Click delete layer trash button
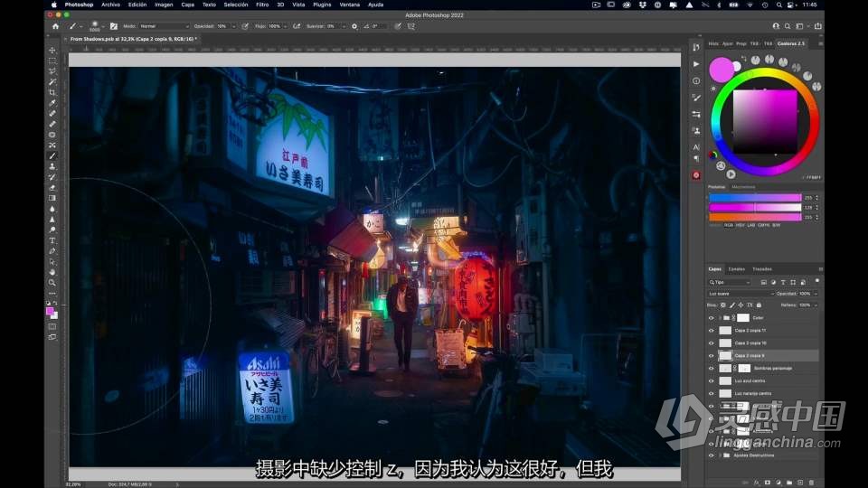This screenshot has height=488, width=868. [812, 483]
